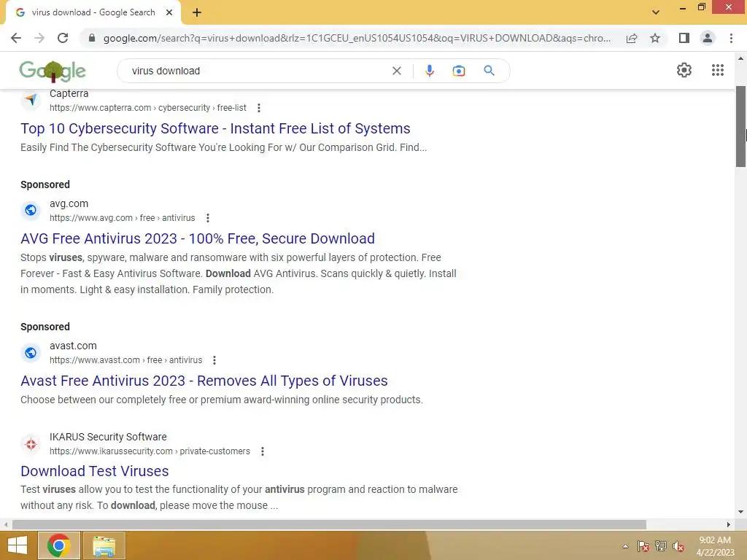Click the capterra.com URL breadcrumb

tap(147, 108)
